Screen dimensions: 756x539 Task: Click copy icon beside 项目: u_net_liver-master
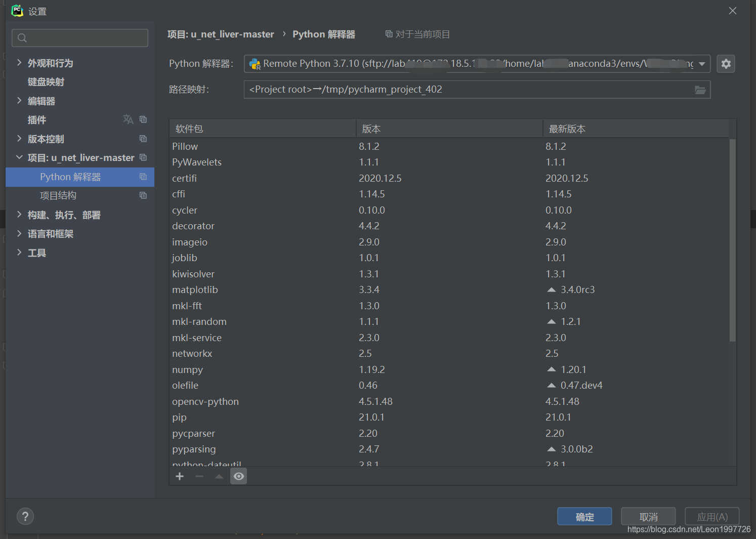click(143, 157)
